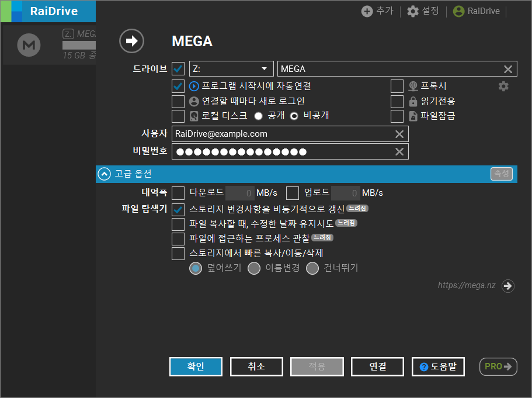This screenshot has width=532, height=398.
Task: Open the https://mega.nz link
Action: click(x=467, y=285)
